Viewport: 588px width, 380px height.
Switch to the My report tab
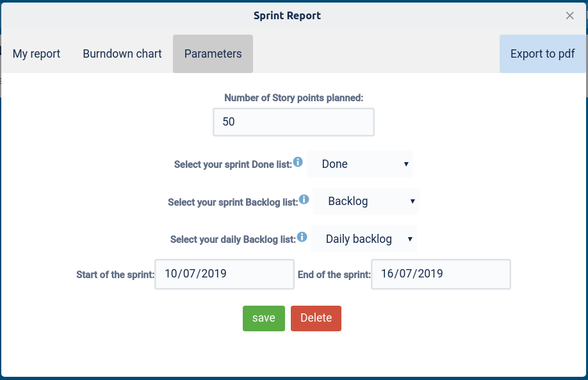point(37,54)
